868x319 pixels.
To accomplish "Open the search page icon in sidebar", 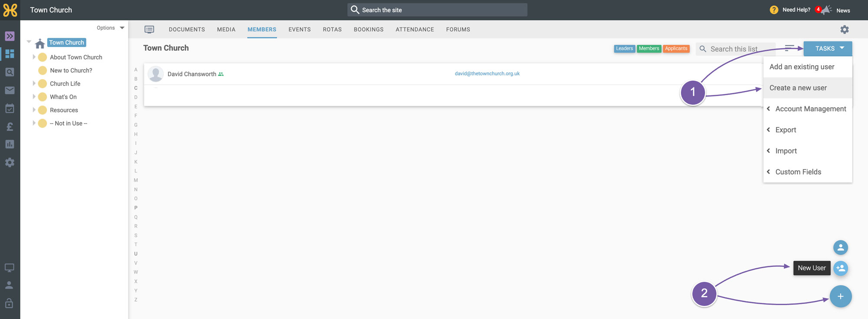I will point(10,72).
